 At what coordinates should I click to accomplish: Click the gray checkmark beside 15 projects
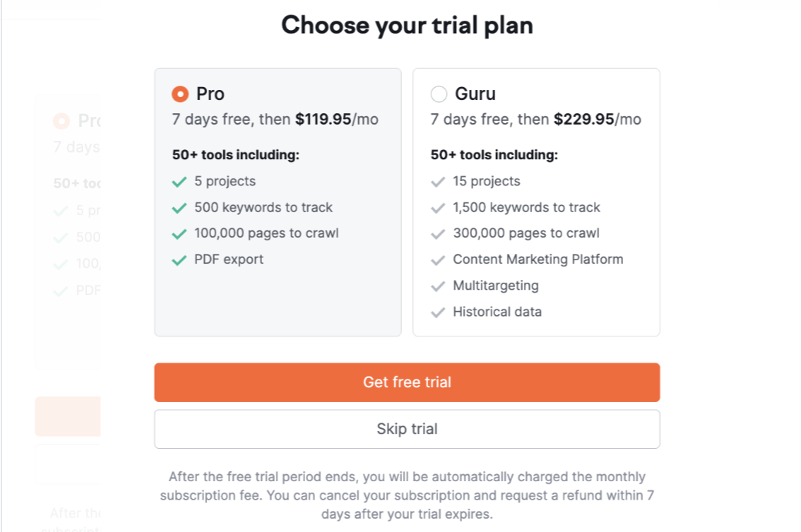(438, 182)
